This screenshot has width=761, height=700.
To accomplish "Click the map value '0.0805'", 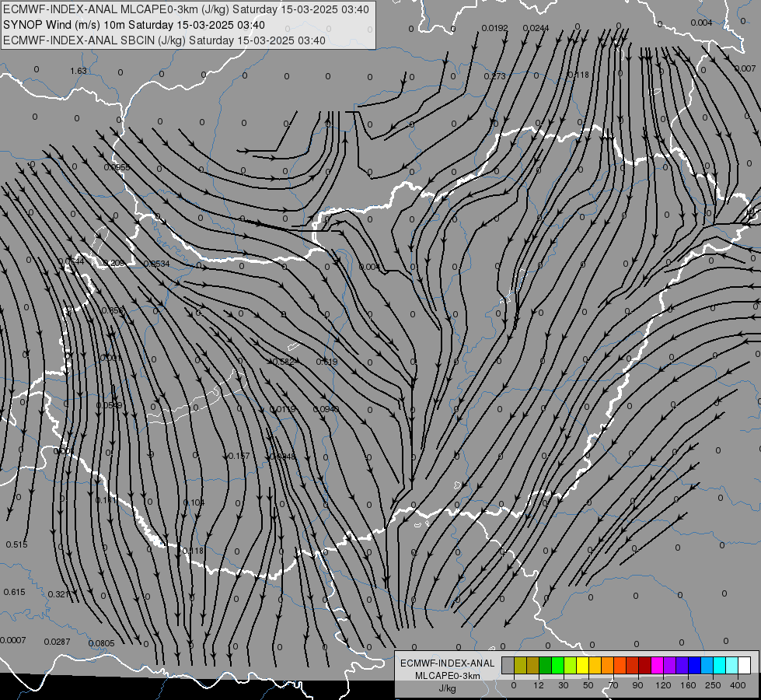I will (101, 644).
